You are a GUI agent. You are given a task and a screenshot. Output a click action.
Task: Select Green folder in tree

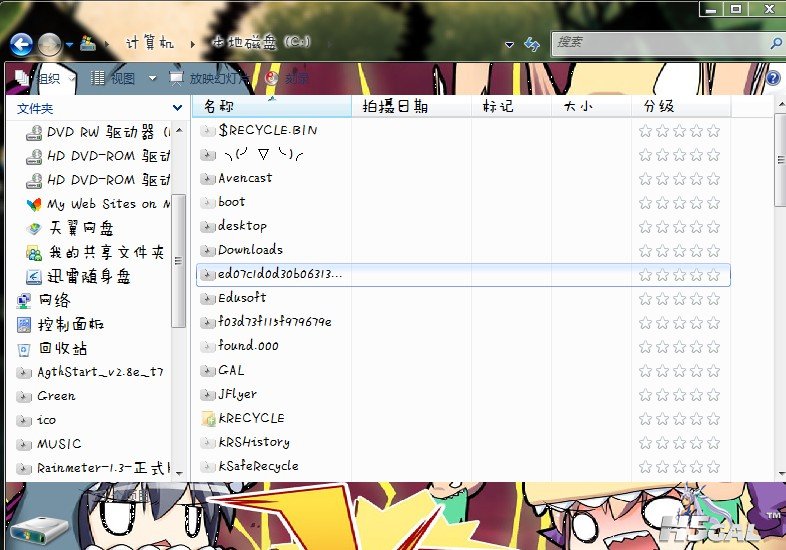pos(46,396)
